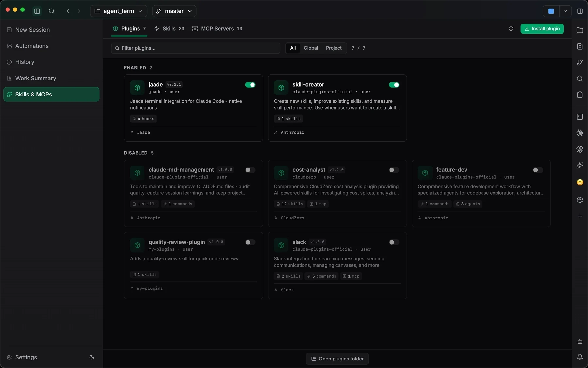Screen dimensions: 588x368
Task: Click the CloudZero author label
Action: coord(292,218)
